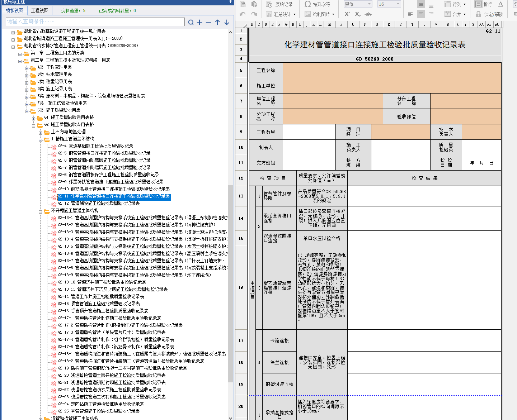Click the search magnifier icon
This screenshot has width=517, height=420.
[191, 22]
